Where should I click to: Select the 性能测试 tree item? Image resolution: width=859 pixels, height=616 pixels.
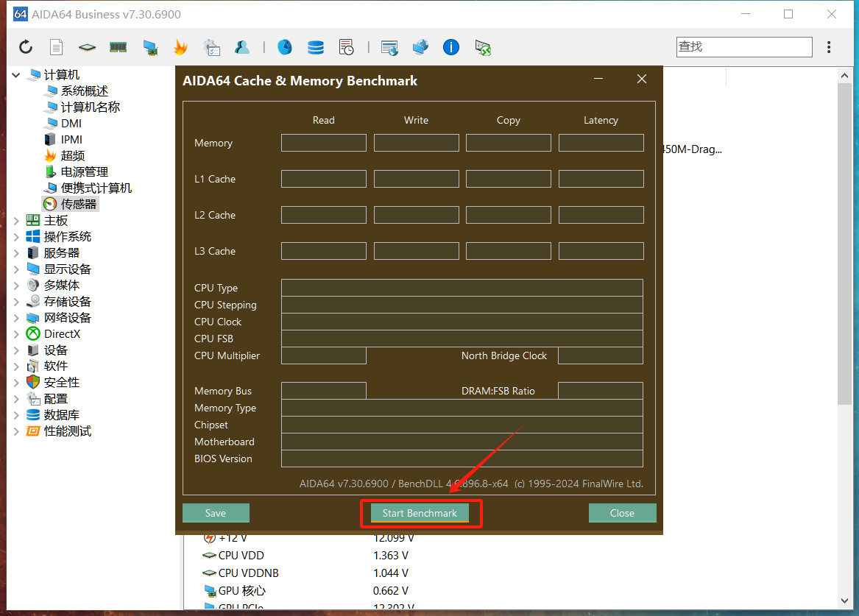[x=68, y=431]
